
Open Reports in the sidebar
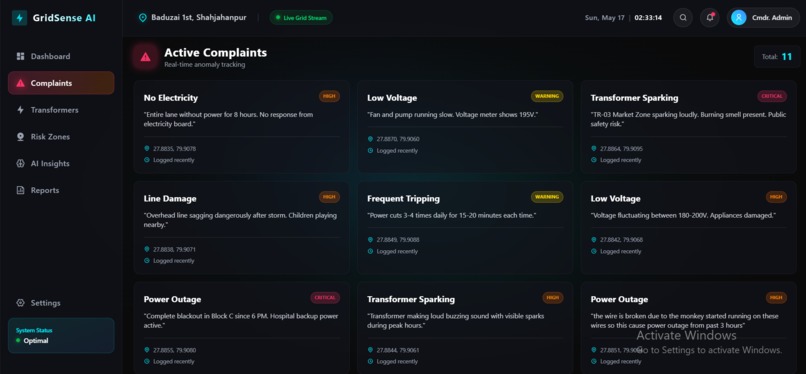tap(61, 190)
